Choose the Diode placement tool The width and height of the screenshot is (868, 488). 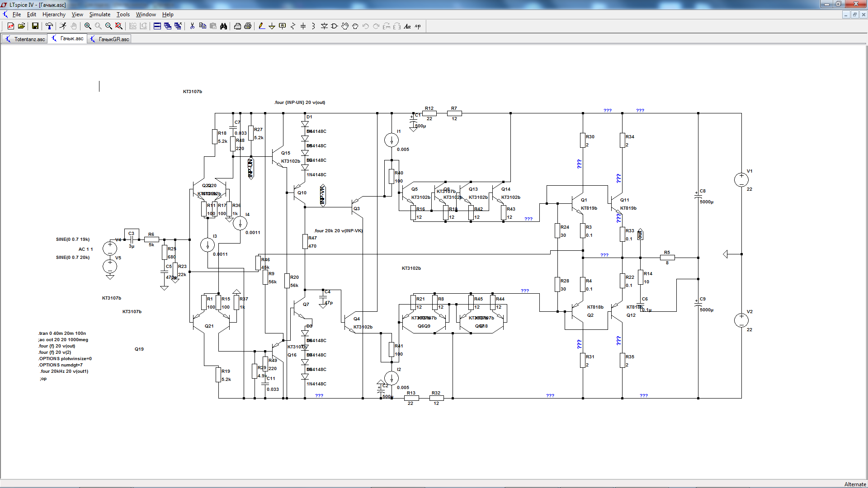point(324,26)
